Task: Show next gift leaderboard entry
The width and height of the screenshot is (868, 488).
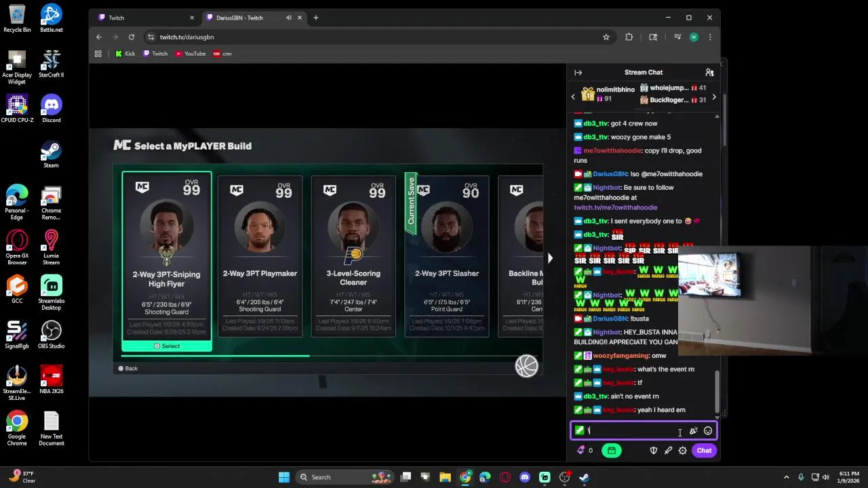Action: point(713,98)
